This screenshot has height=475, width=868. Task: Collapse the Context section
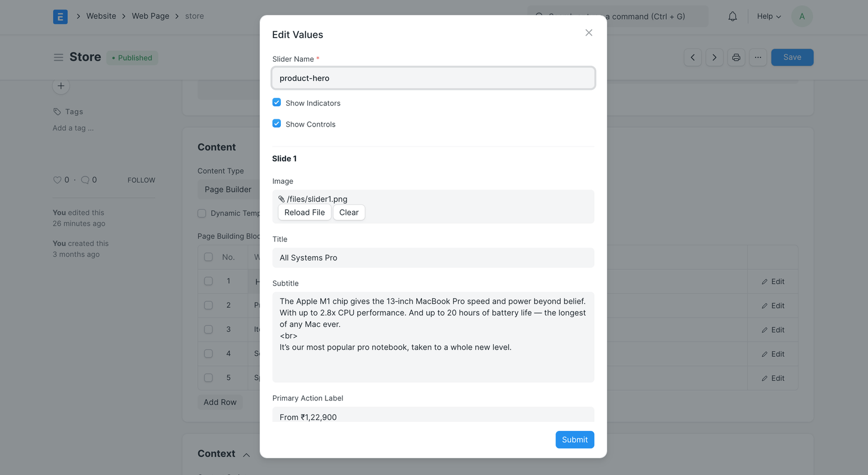coord(246,455)
